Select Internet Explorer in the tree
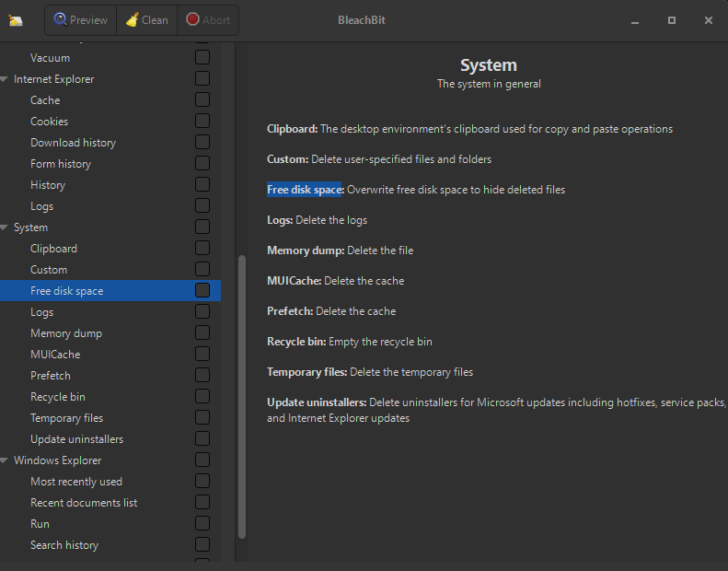This screenshot has height=571, width=728. (54, 79)
